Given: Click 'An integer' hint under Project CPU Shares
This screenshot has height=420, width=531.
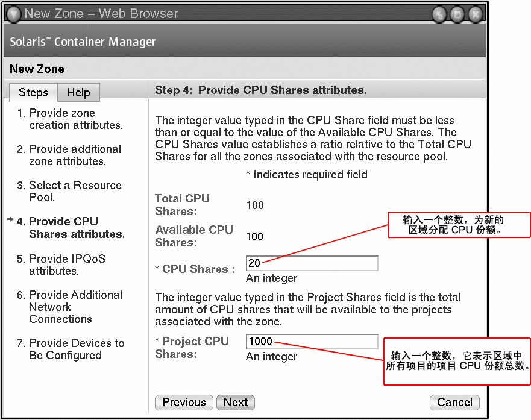Looking at the screenshot, I should [272, 356].
